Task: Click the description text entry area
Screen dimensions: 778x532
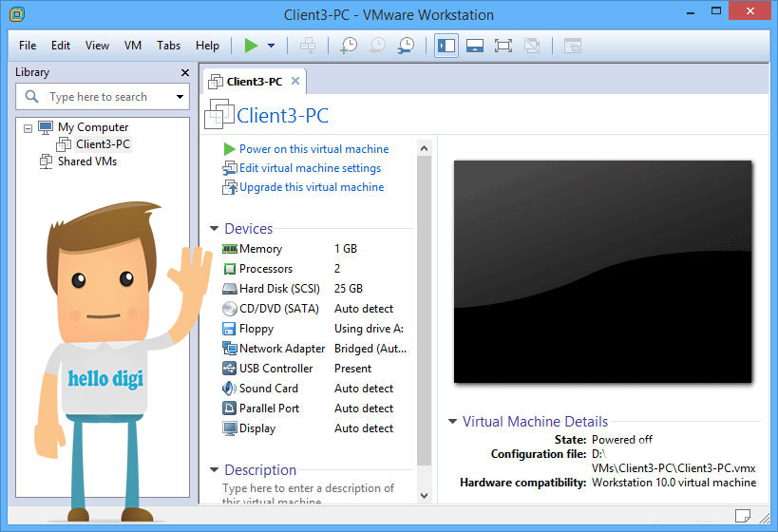Action: click(308, 494)
